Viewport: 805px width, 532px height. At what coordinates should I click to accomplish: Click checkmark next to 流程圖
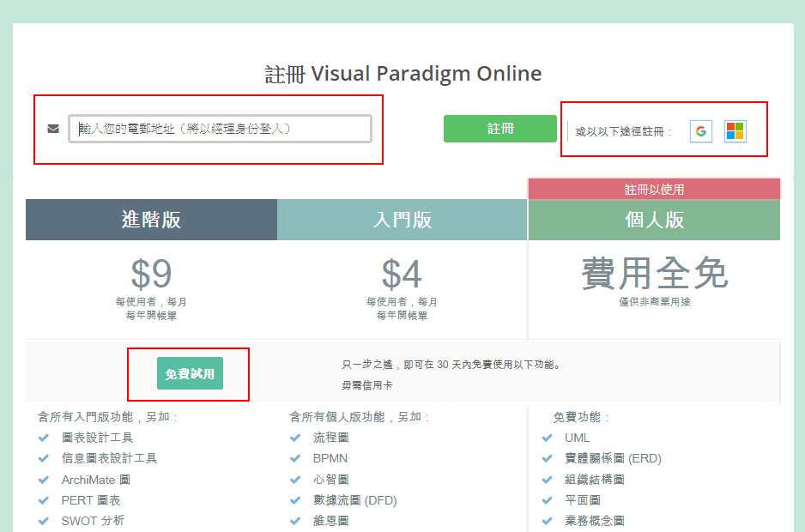click(x=295, y=438)
